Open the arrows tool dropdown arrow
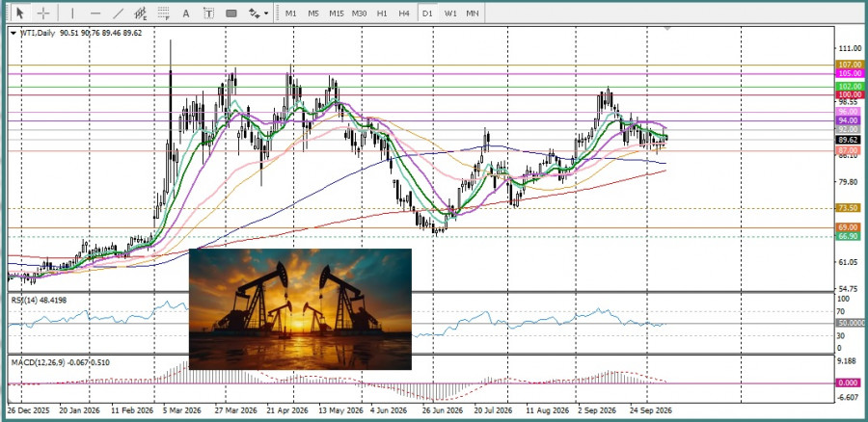The height and width of the screenshot is (422, 868). [266, 13]
